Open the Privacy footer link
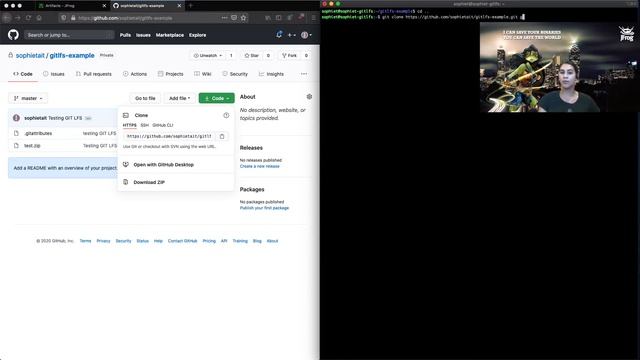 pyautogui.click(x=103, y=241)
